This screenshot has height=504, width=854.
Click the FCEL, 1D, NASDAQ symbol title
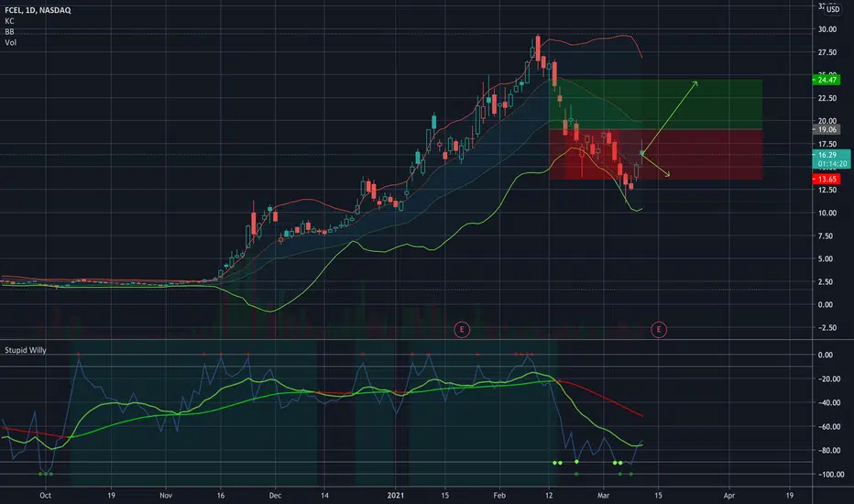tap(38, 10)
